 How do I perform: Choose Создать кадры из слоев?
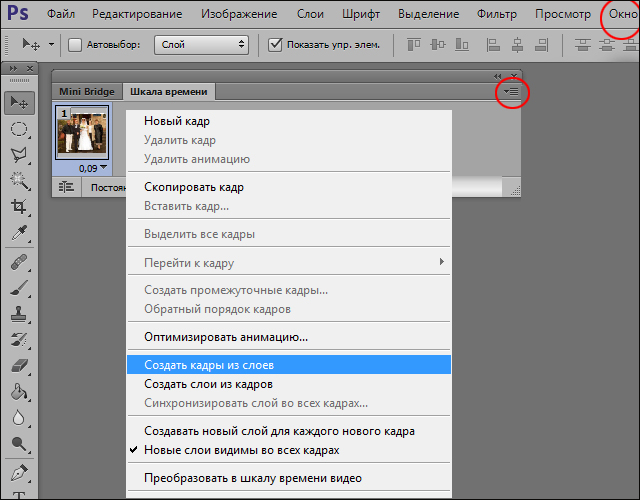pos(289,364)
